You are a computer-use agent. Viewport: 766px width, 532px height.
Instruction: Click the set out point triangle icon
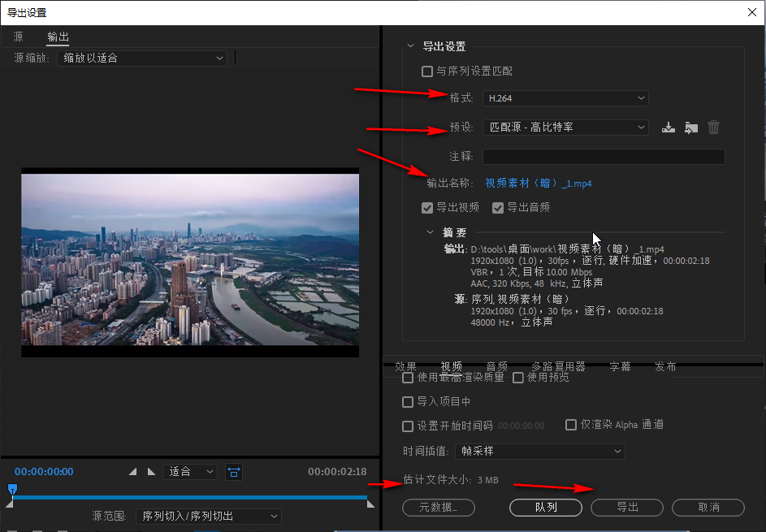(151, 472)
